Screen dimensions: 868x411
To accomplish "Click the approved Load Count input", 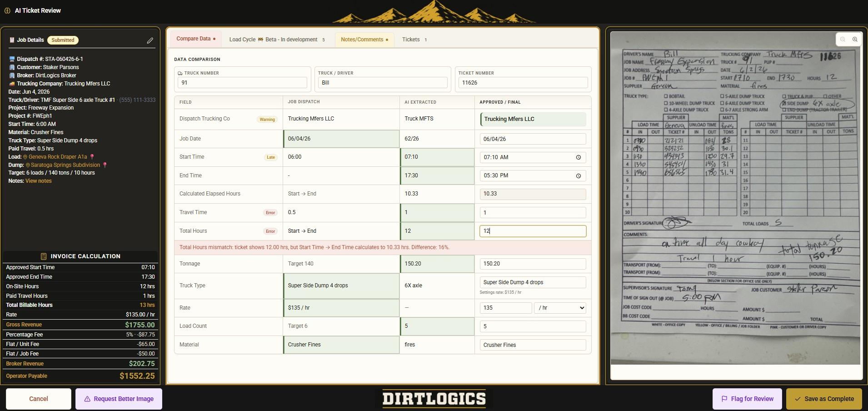I will 533,326.
